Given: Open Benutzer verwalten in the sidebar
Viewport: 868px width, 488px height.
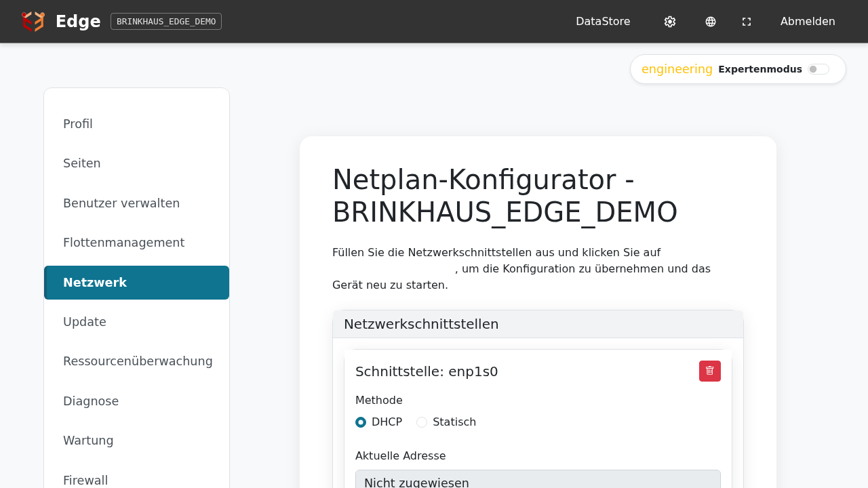Looking at the screenshot, I should click(137, 203).
